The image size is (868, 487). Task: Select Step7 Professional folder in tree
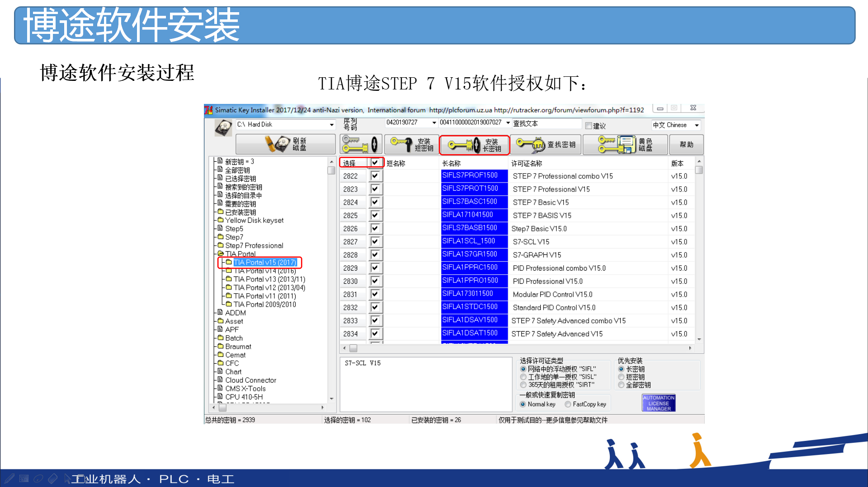click(x=254, y=245)
